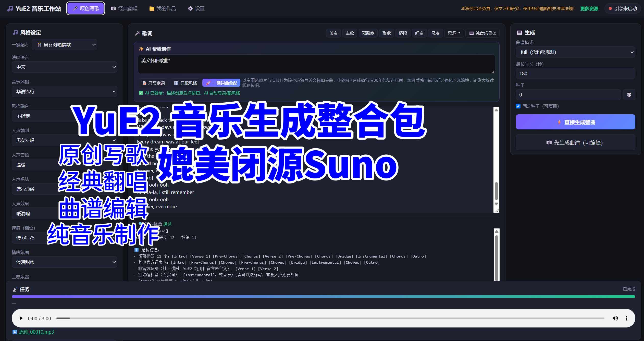The height and width of the screenshot is (341, 644).
Task: Play the generated audio track
Action: pyautogui.click(x=21, y=318)
